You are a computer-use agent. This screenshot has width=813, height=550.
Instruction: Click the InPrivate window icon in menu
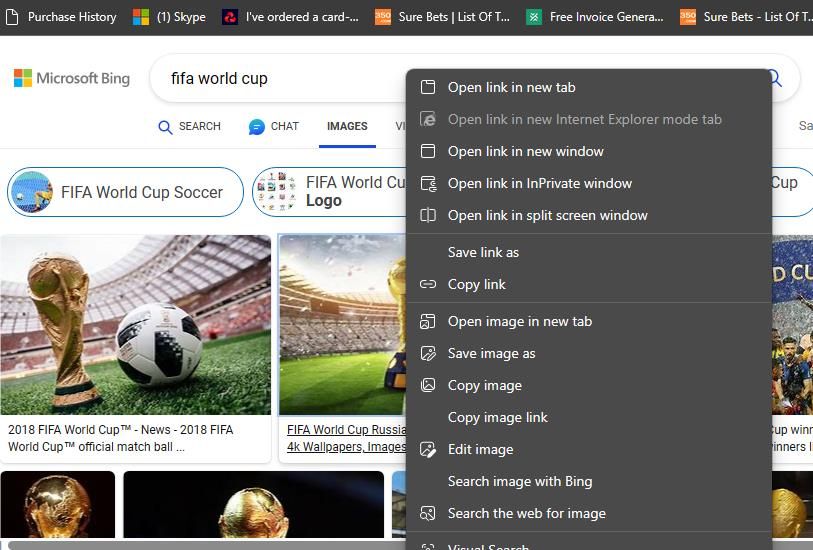click(x=428, y=184)
